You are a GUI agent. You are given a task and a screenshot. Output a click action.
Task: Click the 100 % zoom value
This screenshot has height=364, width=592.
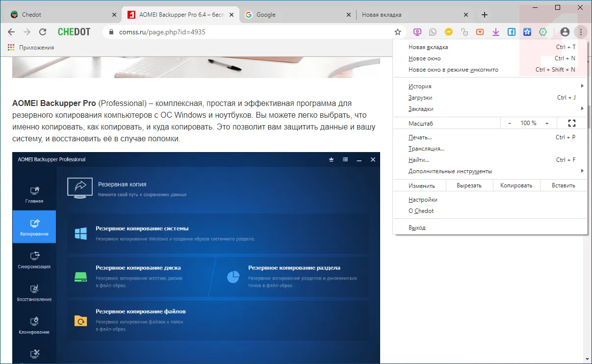coord(528,123)
